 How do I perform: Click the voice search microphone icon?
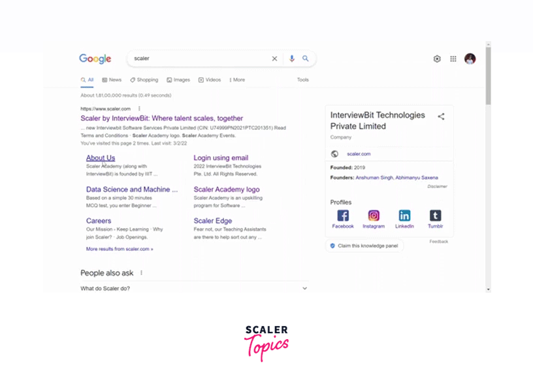coord(292,59)
